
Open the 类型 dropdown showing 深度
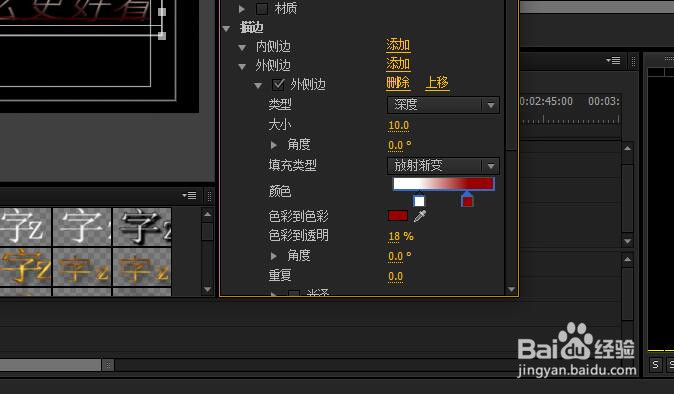(443, 105)
